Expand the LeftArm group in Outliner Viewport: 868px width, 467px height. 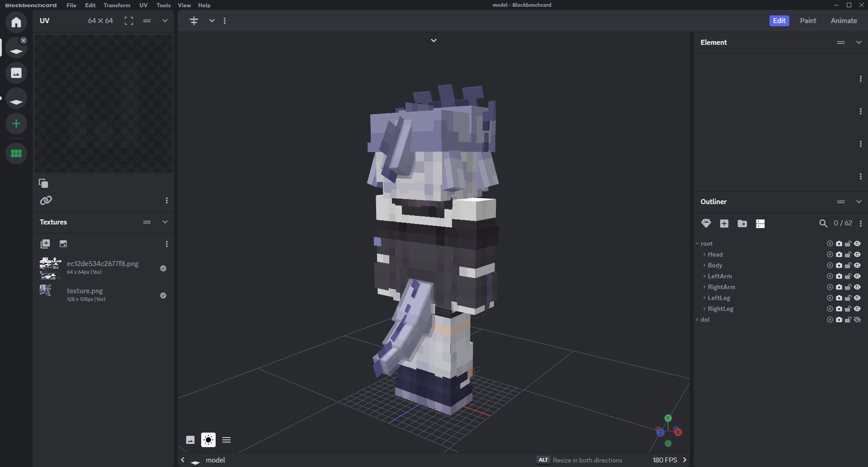[704, 276]
